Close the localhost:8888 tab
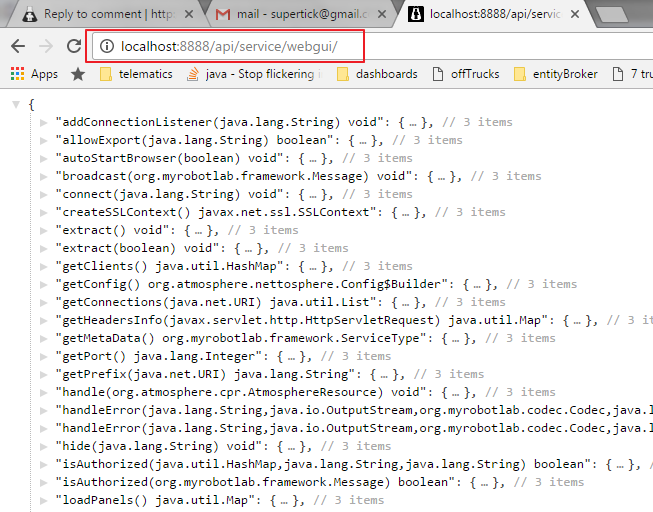 575,14
